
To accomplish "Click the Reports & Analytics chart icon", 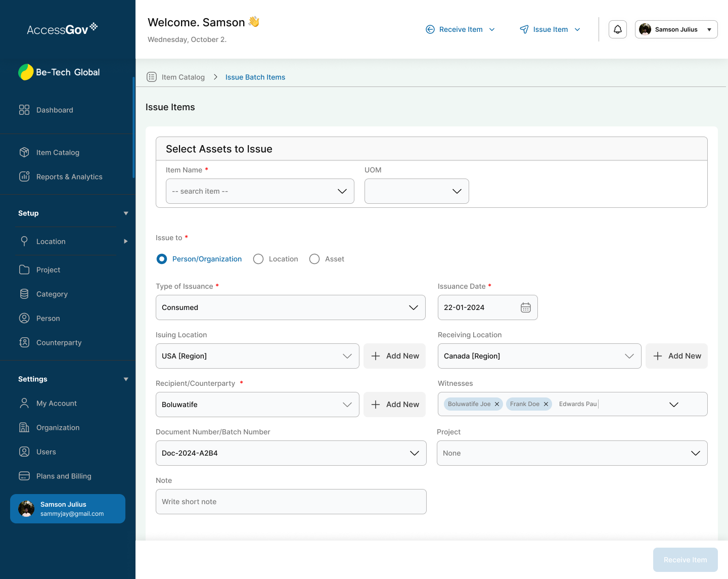I will tap(24, 176).
